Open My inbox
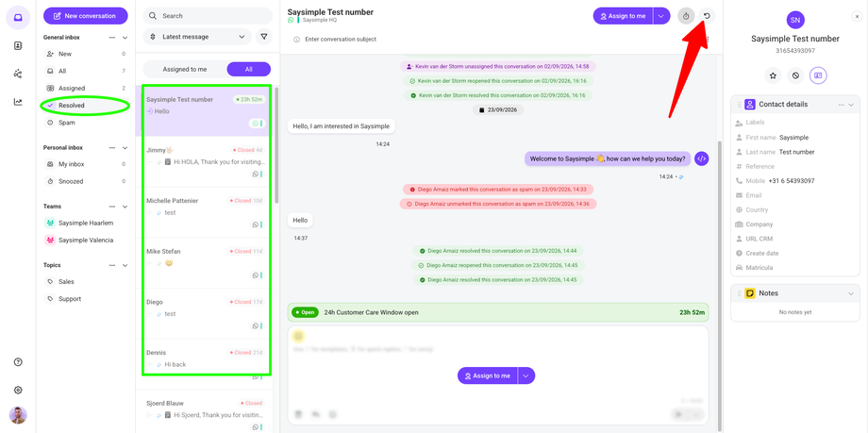 (x=86, y=164)
